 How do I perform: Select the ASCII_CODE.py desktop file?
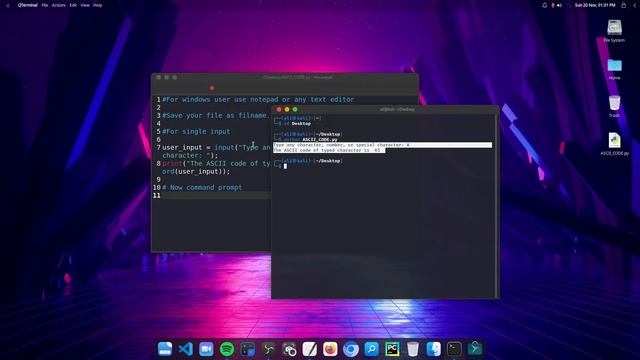[x=614, y=144]
